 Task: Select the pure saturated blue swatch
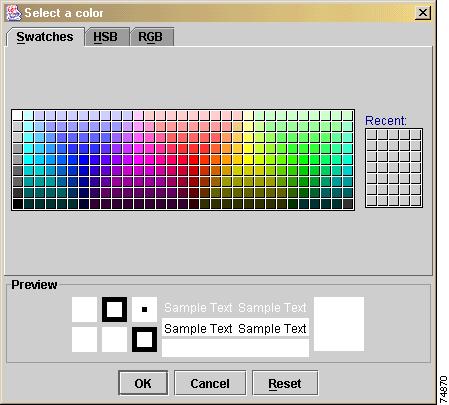pos(84,159)
